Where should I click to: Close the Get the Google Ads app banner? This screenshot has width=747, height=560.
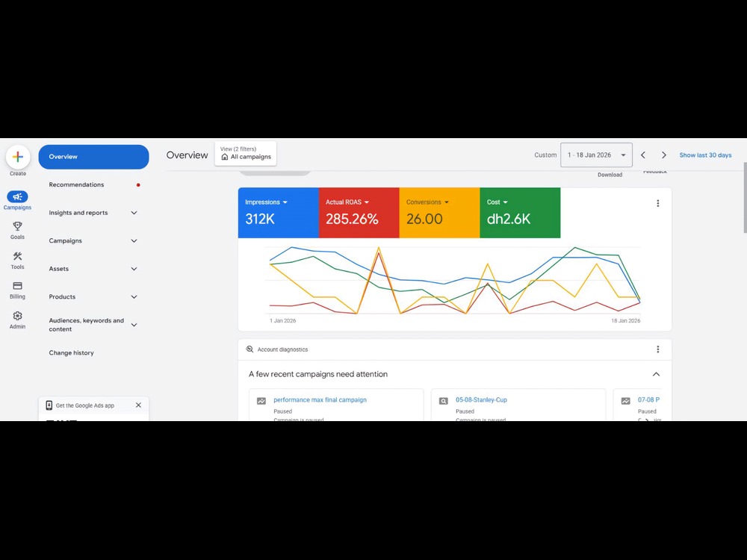(139, 405)
